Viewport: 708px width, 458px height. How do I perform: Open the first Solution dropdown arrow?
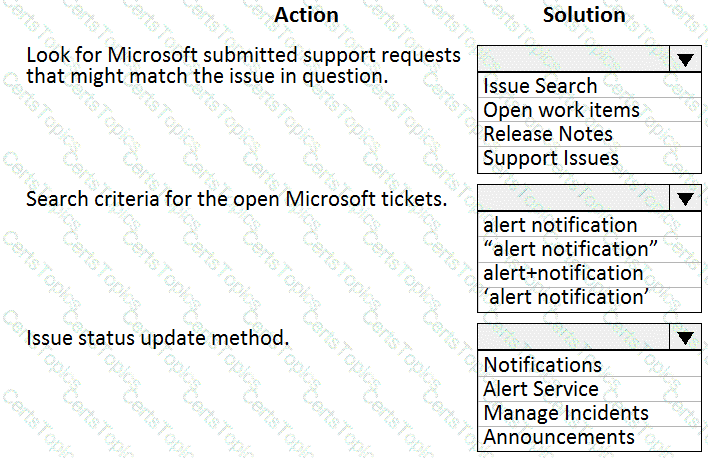685,59
